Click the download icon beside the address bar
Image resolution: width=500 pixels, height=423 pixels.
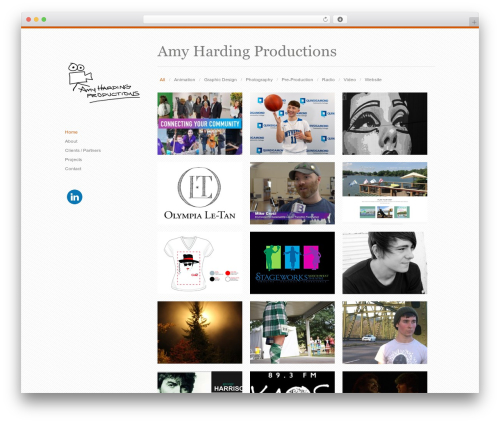tap(340, 19)
